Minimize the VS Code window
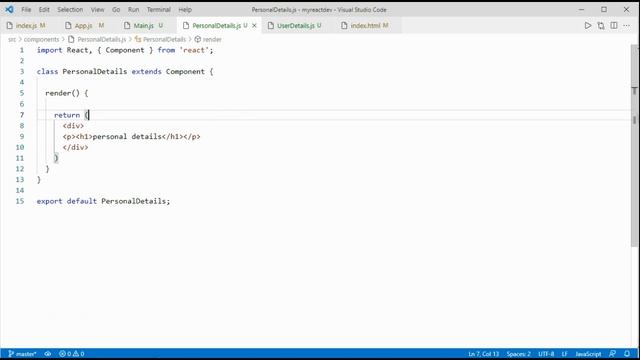The image size is (640, 360). (582, 9)
